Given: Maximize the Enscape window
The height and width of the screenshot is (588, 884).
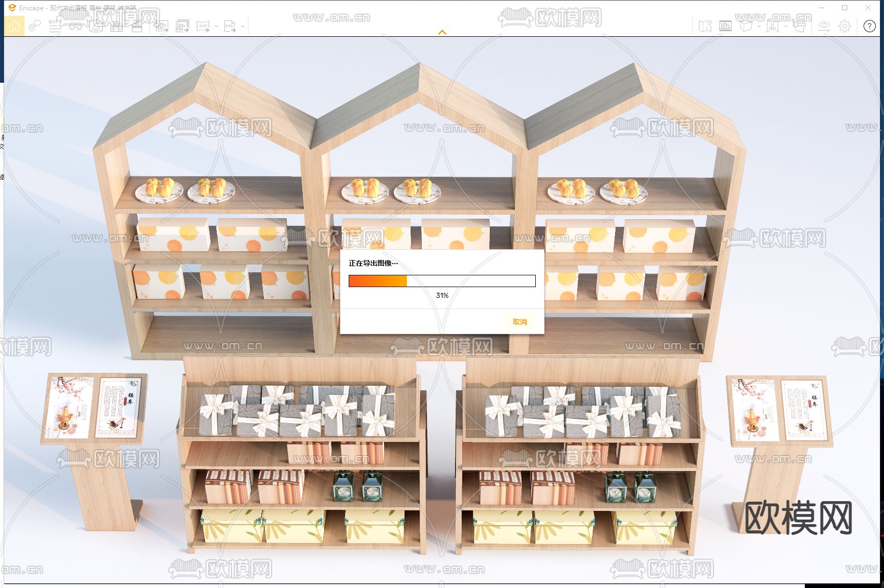Looking at the screenshot, I should pyautogui.click(x=845, y=8).
